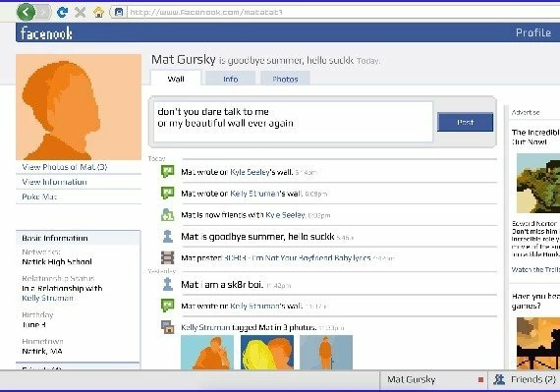Image resolution: width=560 pixels, height=392 pixels.
Task: Switch to the Info tab
Action: 230,79
